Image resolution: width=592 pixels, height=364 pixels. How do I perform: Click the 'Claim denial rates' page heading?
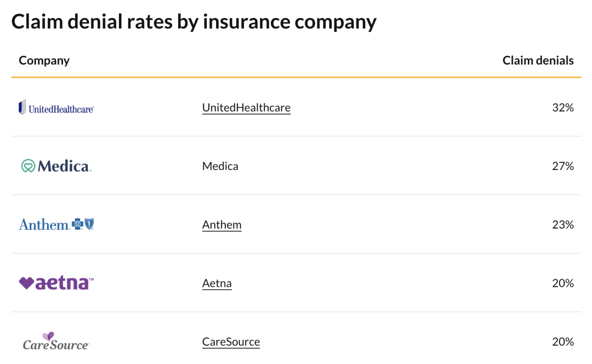[x=193, y=22]
